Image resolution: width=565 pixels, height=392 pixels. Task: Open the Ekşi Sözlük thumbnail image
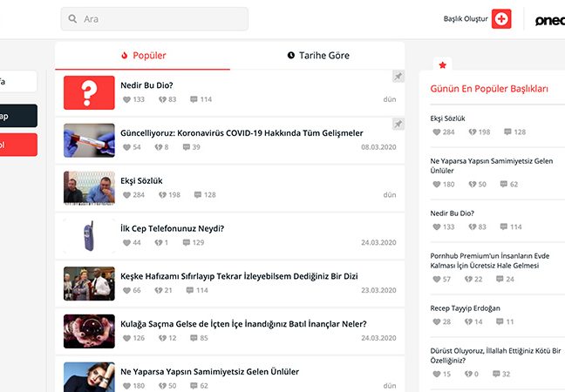click(x=89, y=188)
